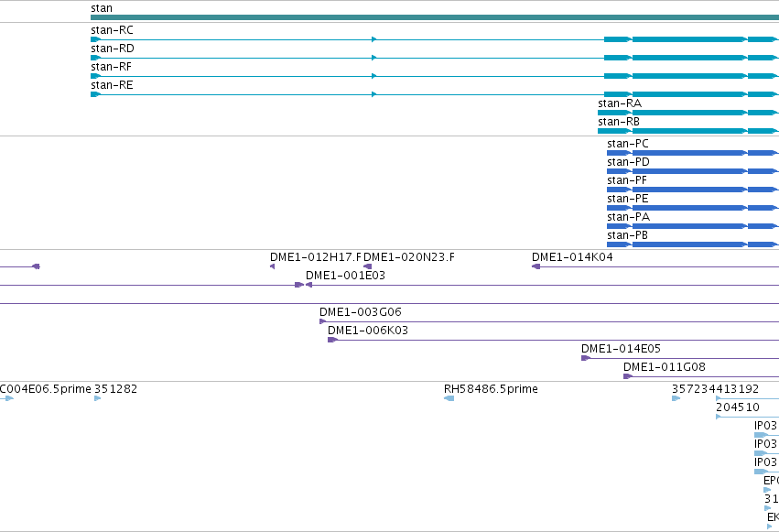Select the stan-RE transcript label
This screenshot has width=779, height=532.
(x=112, y=85)
